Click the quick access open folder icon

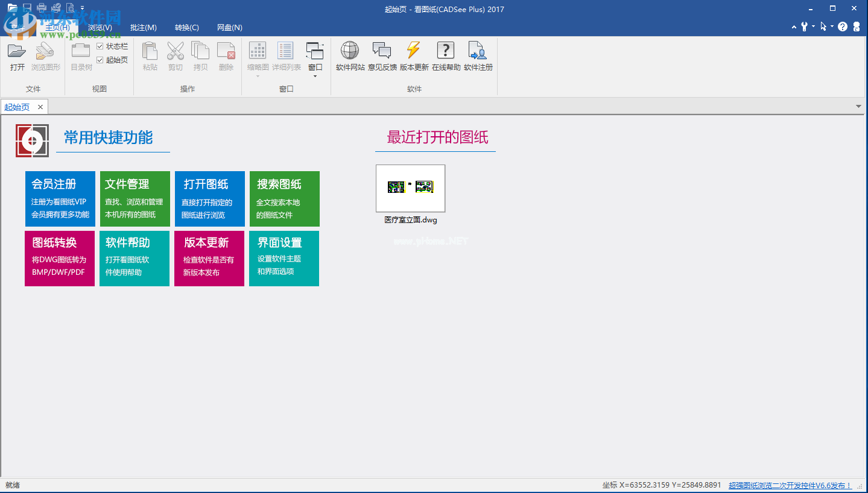click(x=12, y=8)
